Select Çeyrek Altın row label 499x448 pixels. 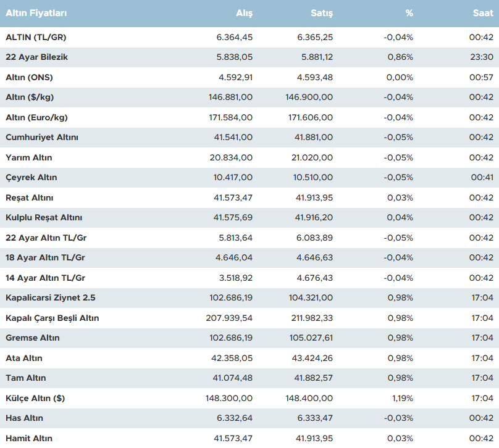pyautogui.click(x=31, y=178)
